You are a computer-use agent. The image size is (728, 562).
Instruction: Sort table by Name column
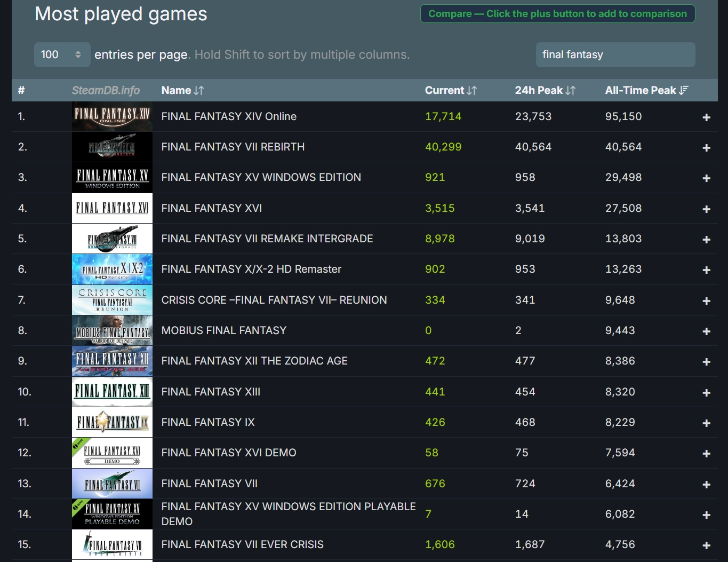point(182,90)
